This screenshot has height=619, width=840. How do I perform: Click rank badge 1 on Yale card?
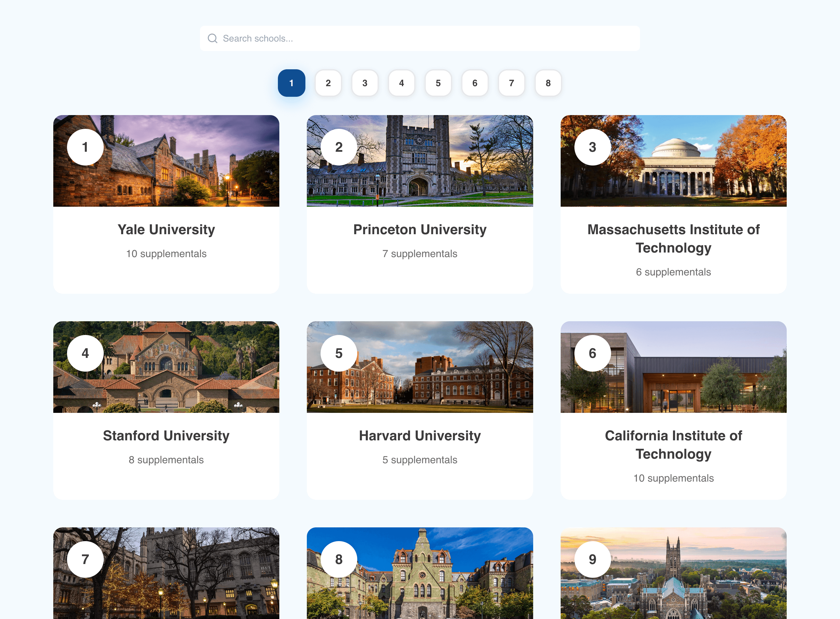(x=85, y=147)
